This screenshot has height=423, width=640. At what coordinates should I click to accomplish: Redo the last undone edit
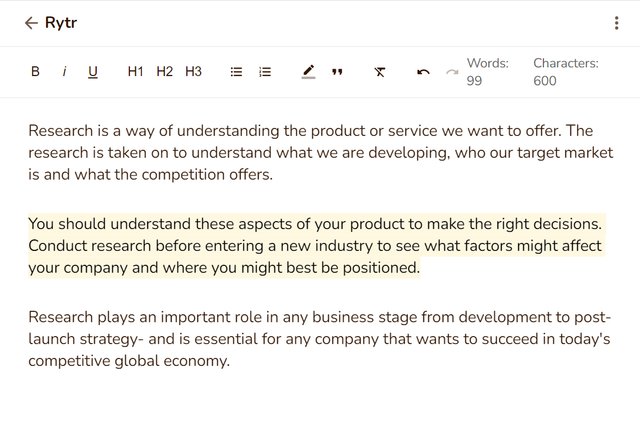(452, 72)
